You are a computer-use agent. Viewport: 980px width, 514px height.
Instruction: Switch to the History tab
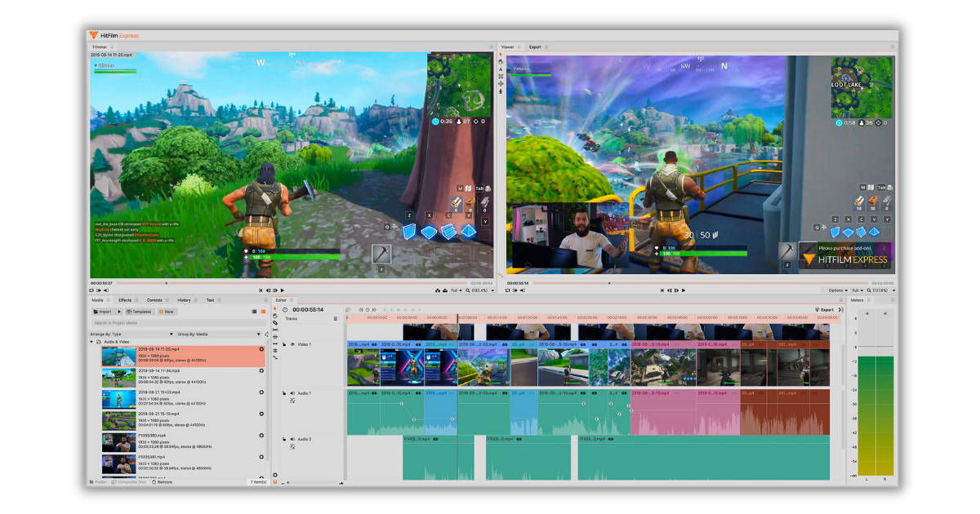(x=183, y=300)
